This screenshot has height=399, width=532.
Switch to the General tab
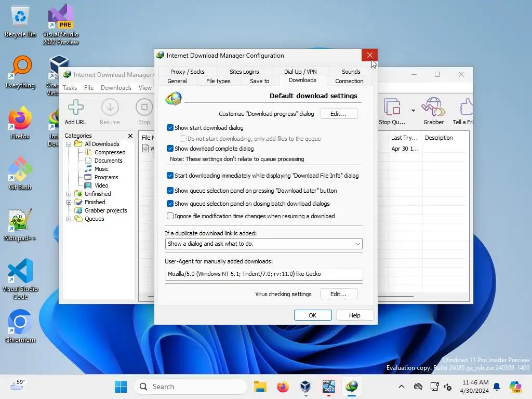coord(177,81)
